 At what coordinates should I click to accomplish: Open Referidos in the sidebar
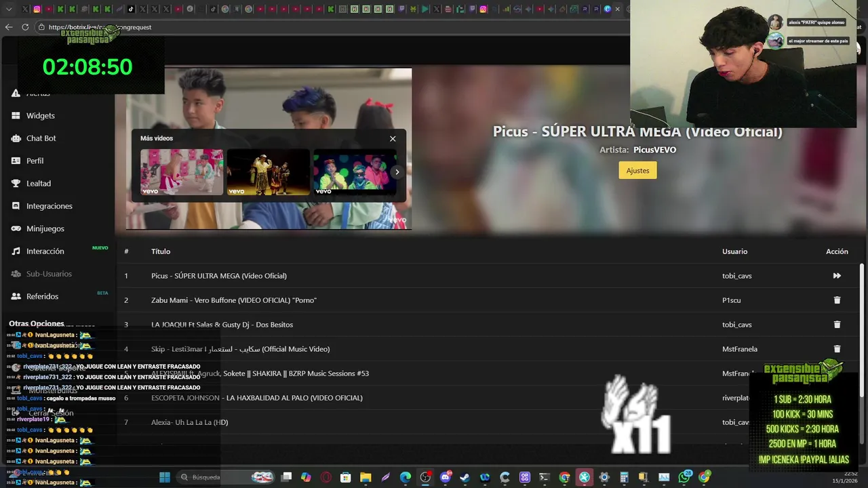pyautogui.click(x=42, y=296)
